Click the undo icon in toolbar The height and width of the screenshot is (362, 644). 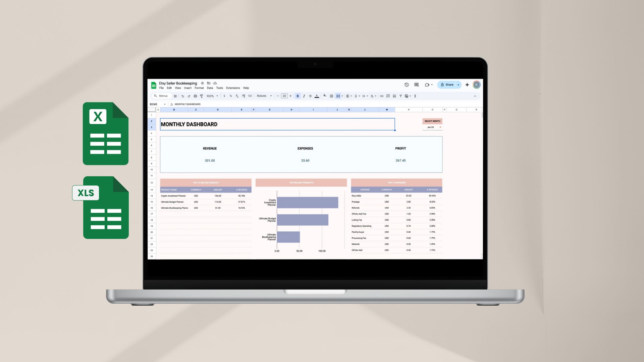click(183, 96)
